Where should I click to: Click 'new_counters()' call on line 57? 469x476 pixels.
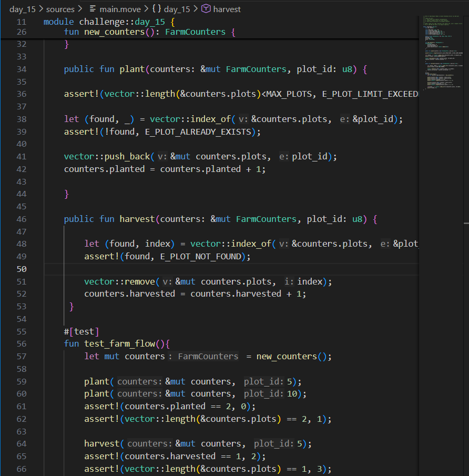(x=291, y=357)
